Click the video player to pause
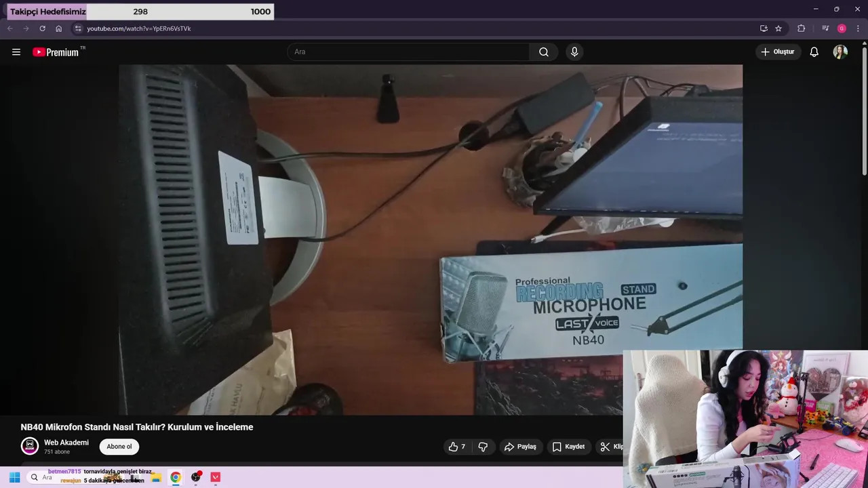The image size is (868, 488). (x=431, y=239)
